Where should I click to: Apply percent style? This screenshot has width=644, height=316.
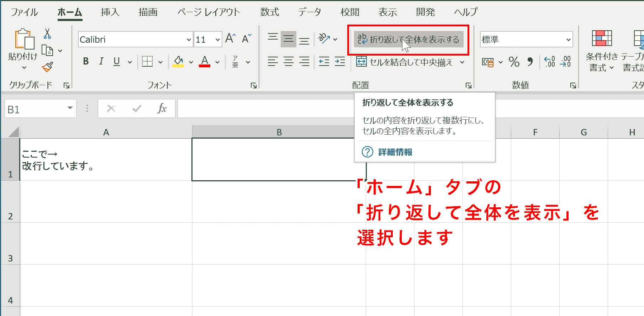tap(514, 62)
